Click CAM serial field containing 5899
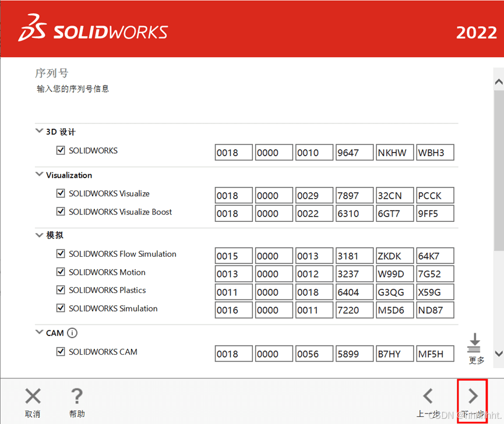 (x=354, y=354)
